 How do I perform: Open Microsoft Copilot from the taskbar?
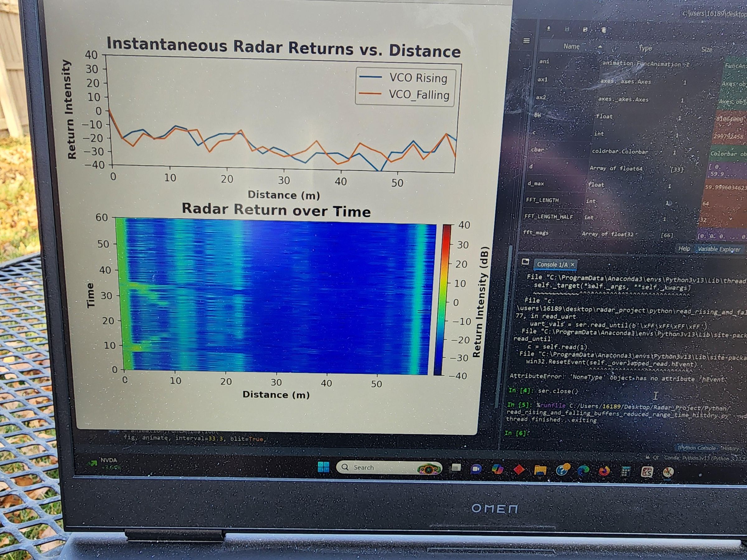point(497,469)
